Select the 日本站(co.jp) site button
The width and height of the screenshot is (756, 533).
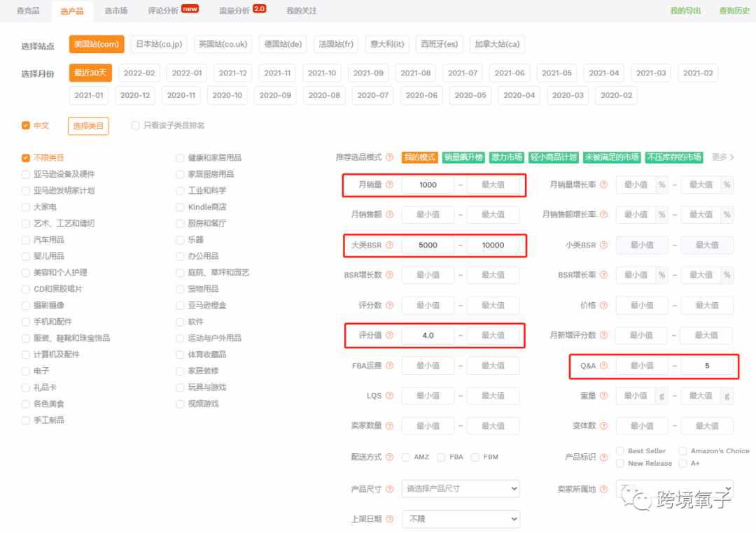[159, 44]
